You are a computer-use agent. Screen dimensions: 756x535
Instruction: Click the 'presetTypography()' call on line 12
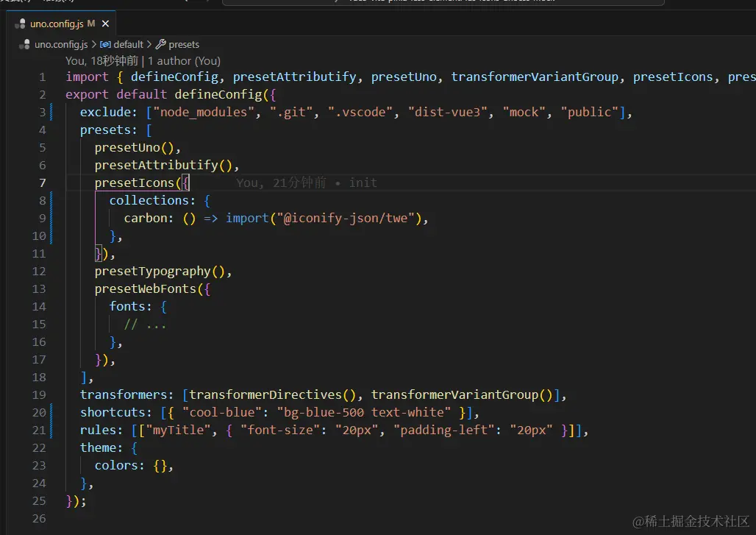point(160,272)
